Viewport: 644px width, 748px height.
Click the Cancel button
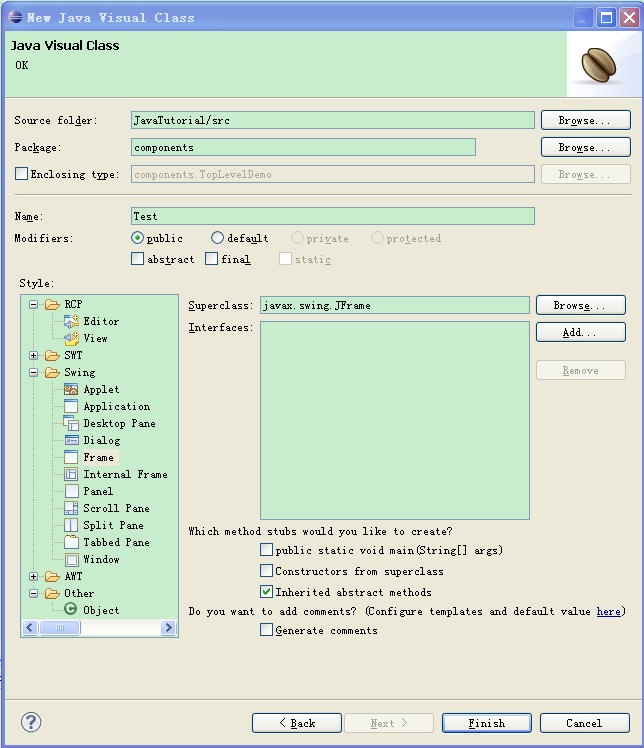point(585,723)
